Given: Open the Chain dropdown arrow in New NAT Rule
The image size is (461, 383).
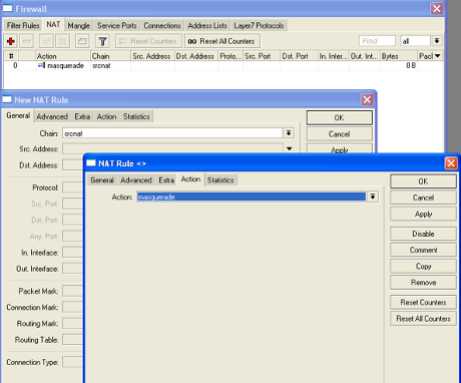Looking at the screenshot, I should 289,133.
